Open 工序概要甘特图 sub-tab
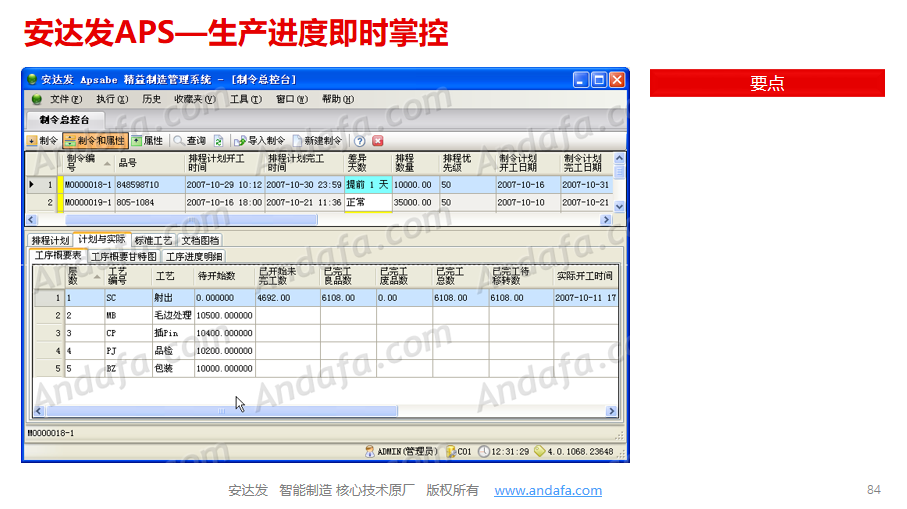The width and height of the screenshot is (907, 509). pyautogui.click(x=124, y=256)
